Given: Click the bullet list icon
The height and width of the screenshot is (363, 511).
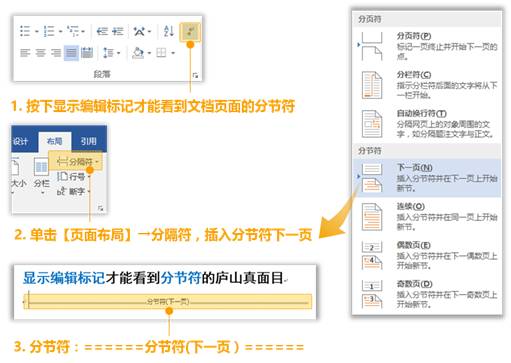Looking at the screenshot, I should pos(25,31).
